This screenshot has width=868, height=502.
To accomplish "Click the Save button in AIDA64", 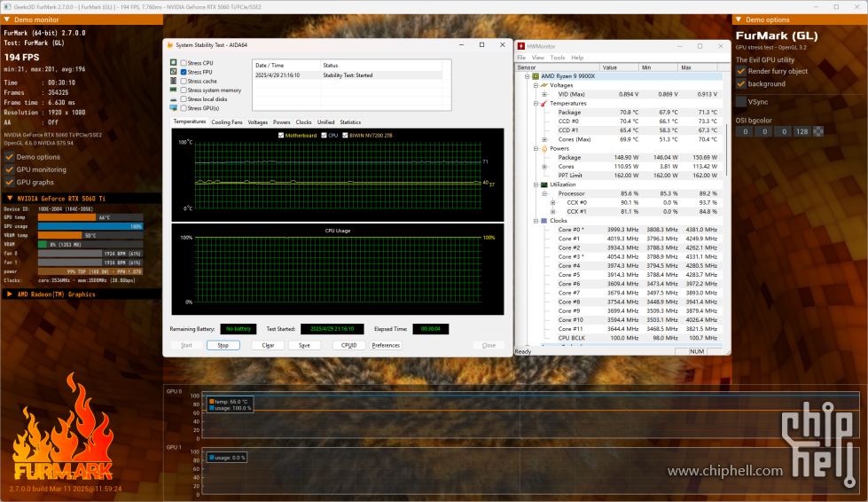I will (x=304, y=345).
